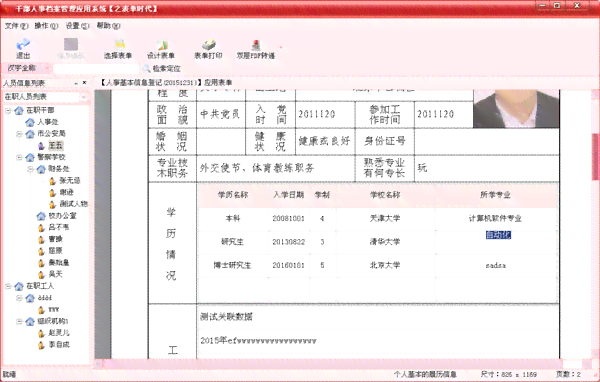Collapse the 在职干部 tree node
This screenshot has height=382, width=600.
coord(8,110)
